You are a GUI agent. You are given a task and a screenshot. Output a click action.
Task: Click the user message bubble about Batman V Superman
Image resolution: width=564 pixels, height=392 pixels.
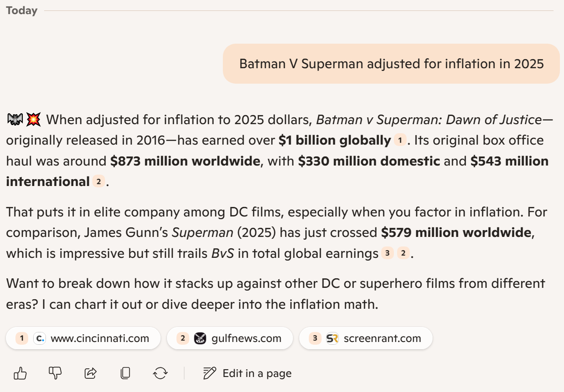(x=391, y=64)
